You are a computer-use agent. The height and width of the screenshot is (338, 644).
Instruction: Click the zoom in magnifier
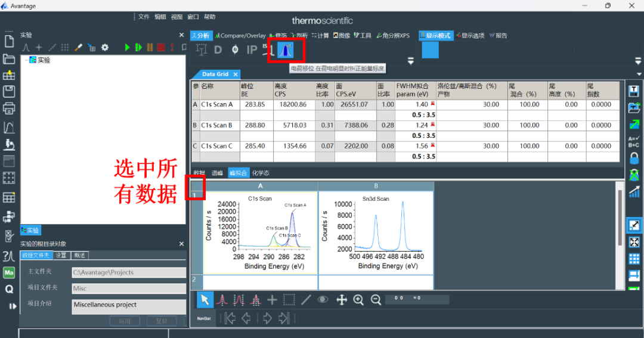pos(358,300)
